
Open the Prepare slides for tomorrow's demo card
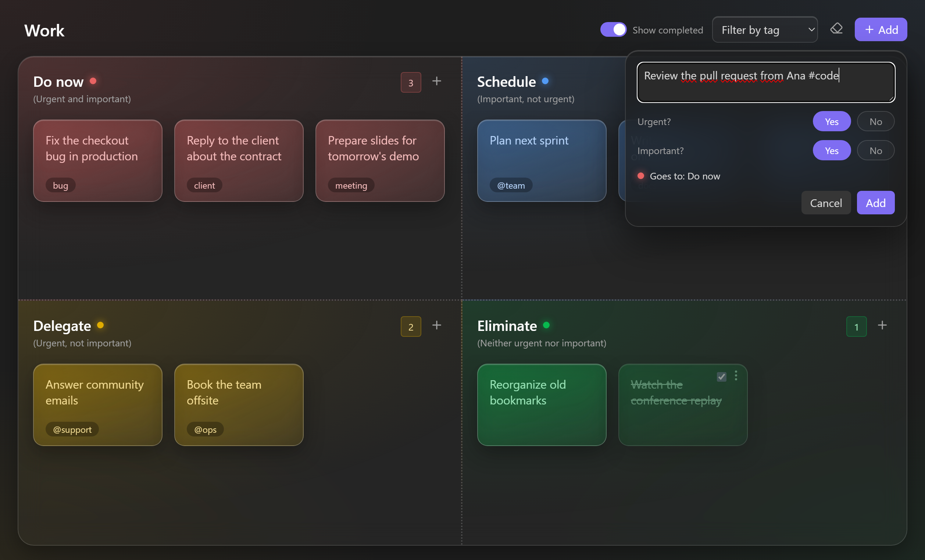[380, 161]
